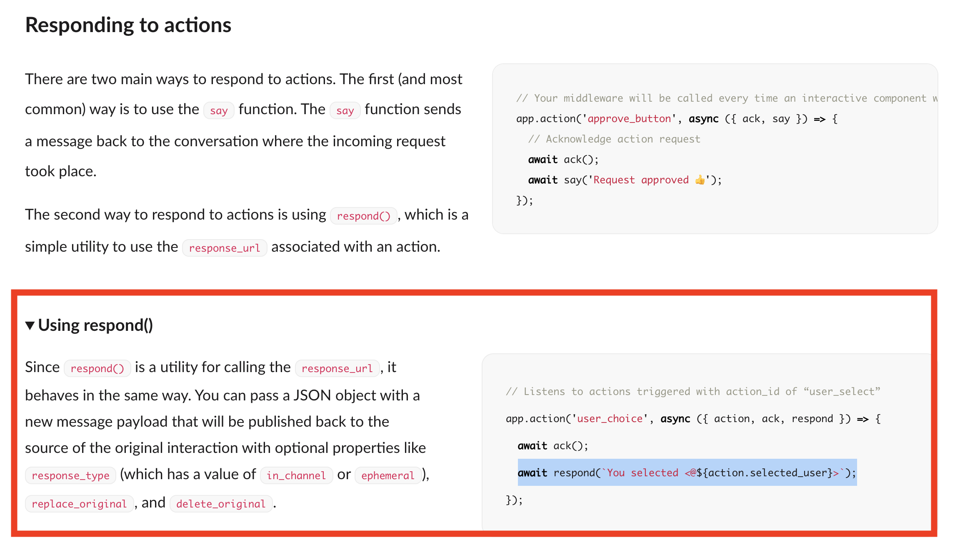
Task: Click the second say code token
Action: pyautogui.click(x=345, y=110)
